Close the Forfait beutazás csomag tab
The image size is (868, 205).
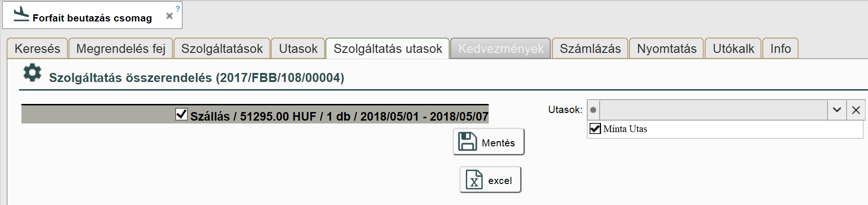pos(169,16)
